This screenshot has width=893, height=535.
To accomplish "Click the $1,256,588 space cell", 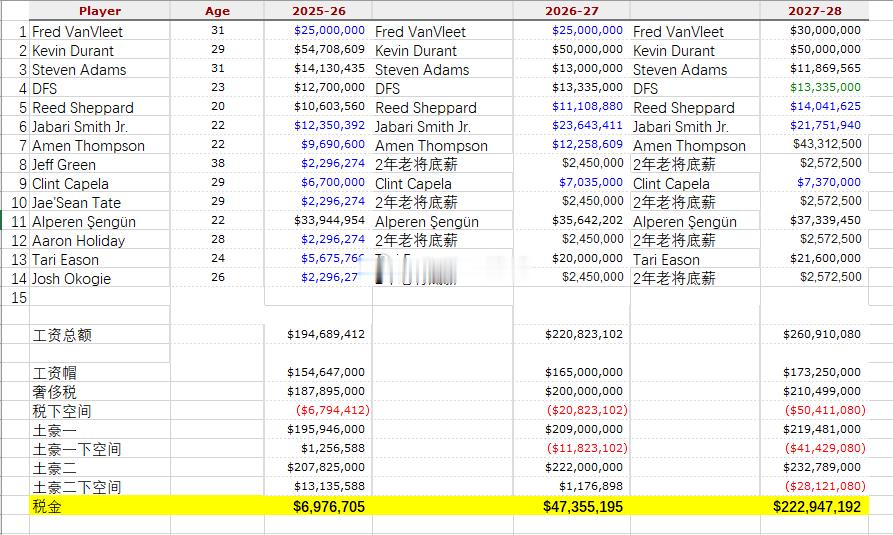I will pos(333,448).
